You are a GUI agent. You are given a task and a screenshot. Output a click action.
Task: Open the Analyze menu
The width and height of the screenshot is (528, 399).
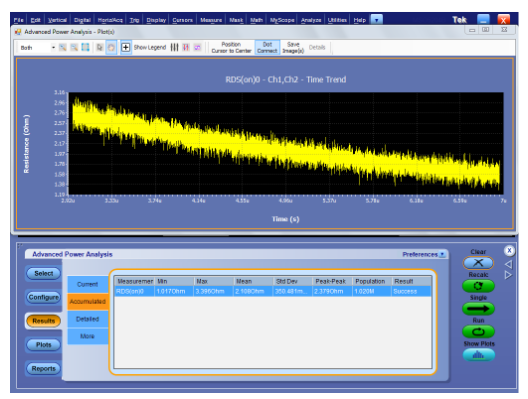click(311, 20)
